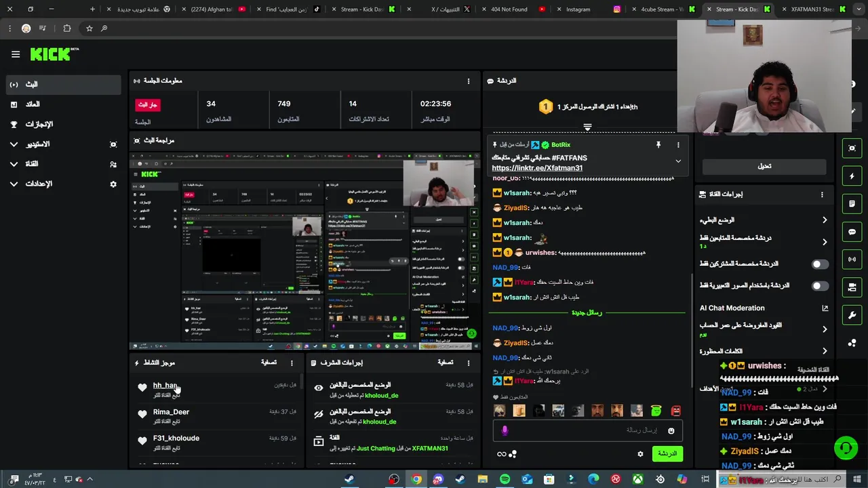Click the lightning bolt icon in right sidebar

[x=852, y=176]
